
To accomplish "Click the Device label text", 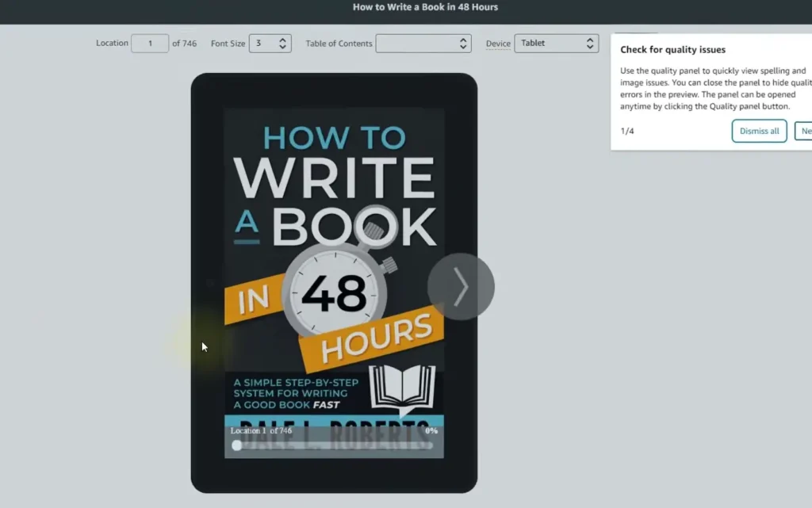I will tap(498, 44).
